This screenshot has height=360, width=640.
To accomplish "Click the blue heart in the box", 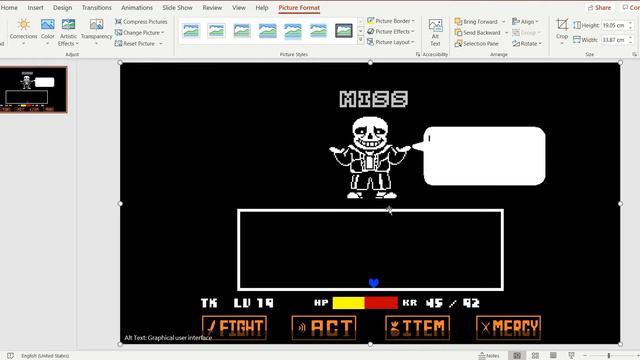I will pos(373,282).
